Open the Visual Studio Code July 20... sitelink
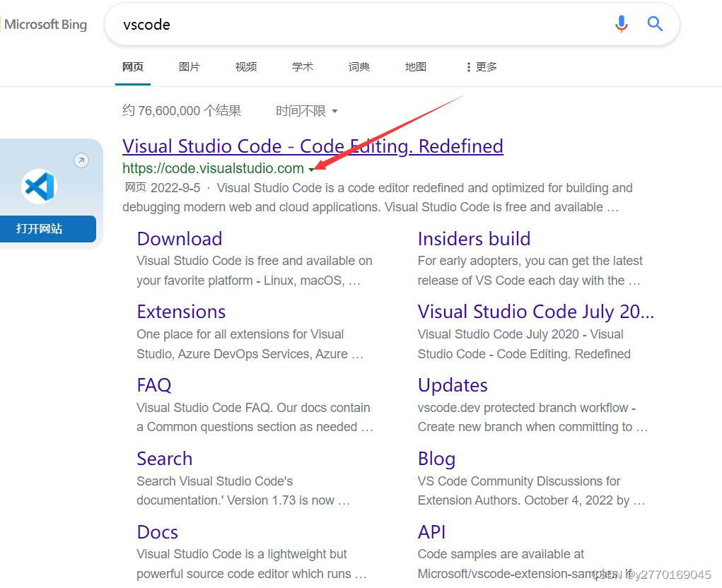The width and height of the screenshot is (722, 588). (535, 312)
